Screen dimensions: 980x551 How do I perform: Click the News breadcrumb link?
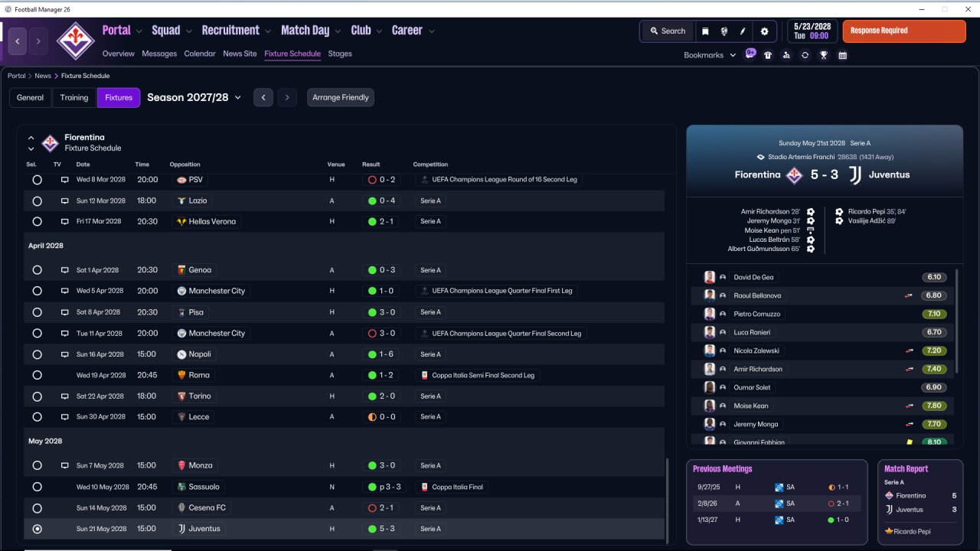coord(43,76)
